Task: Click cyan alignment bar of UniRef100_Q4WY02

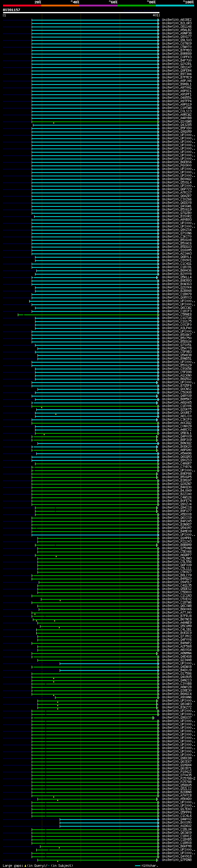Action: tap(109, 819)
